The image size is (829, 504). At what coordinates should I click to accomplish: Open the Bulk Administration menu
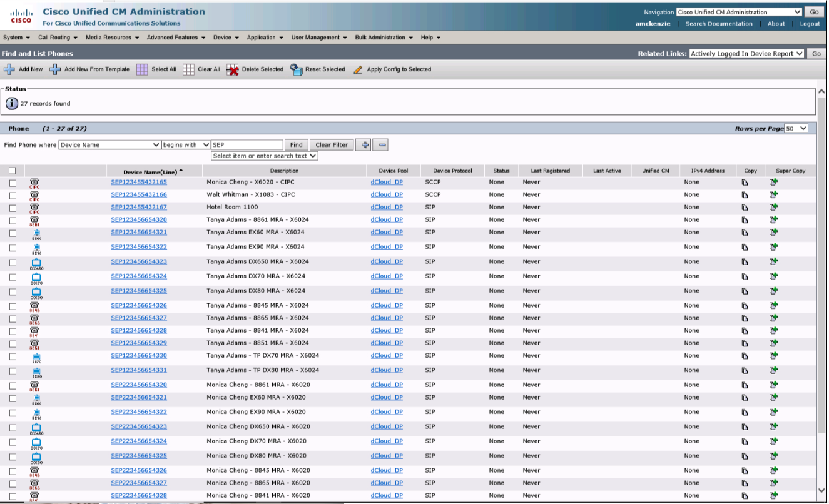[384, 38]
